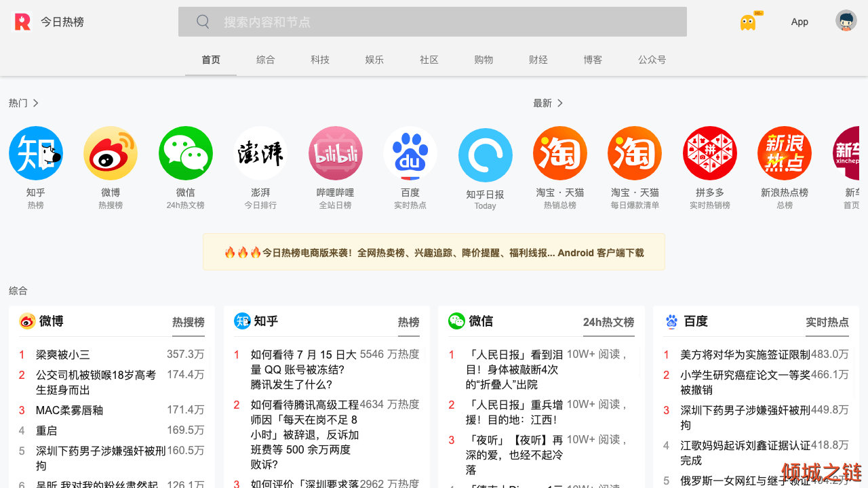Open the 知乎 热榜 icon

click(36, 153)
